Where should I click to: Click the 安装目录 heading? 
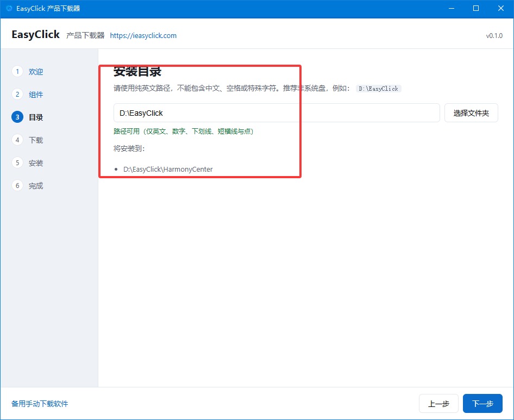click(137, 72)
